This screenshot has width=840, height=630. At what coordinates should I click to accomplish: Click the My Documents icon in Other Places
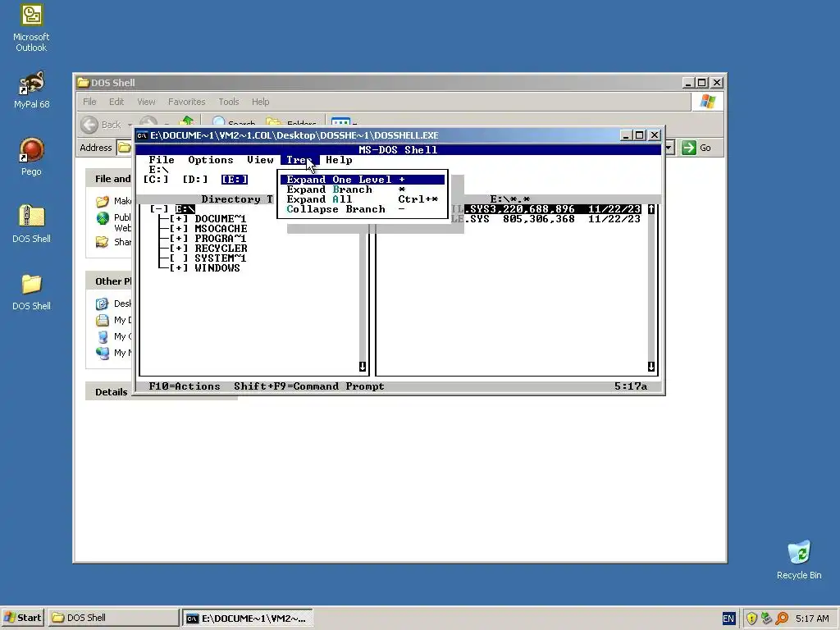pyautogui.click(x=103, y=321)
